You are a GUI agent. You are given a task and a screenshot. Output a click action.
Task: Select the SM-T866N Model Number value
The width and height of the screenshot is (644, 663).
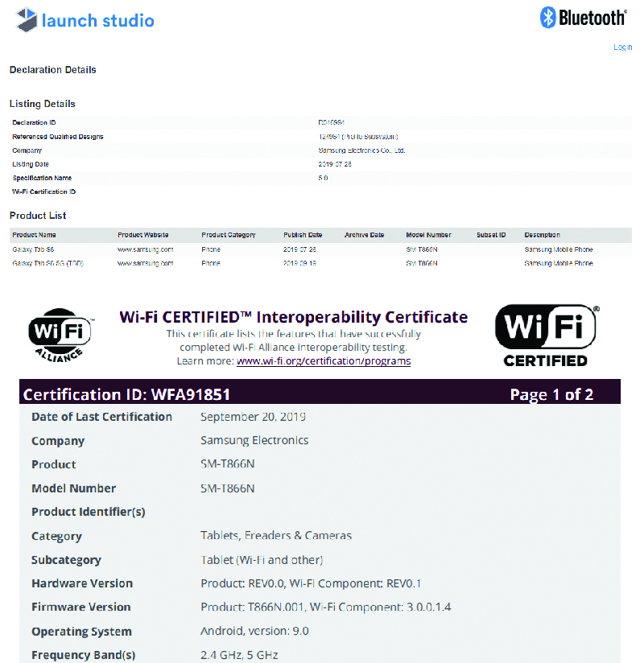(x=228, y=488)
